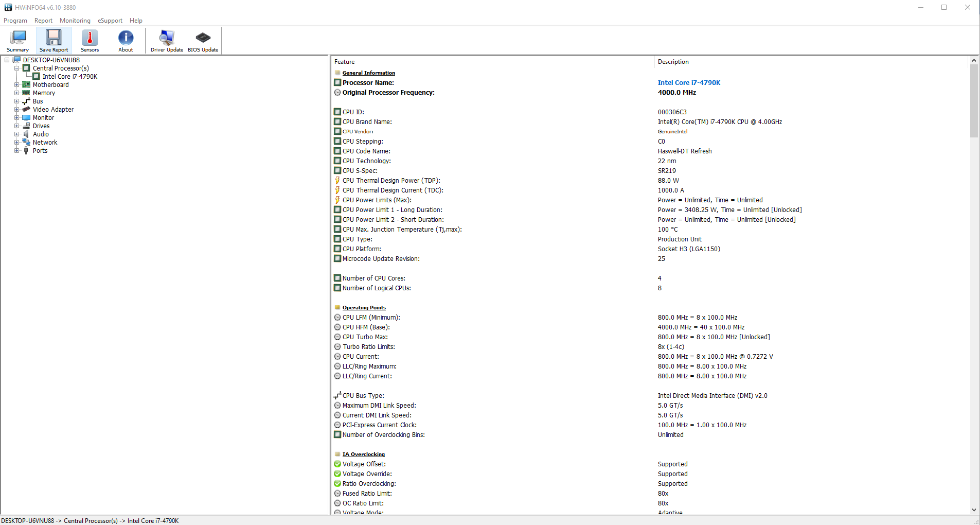Select the General Information section heading

pos(369,73)
